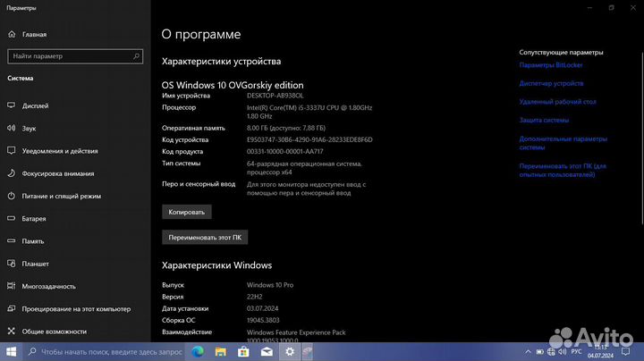Click the Проецирование на этот компьютер icon
644x361 pixels.
tap(12, 308)
